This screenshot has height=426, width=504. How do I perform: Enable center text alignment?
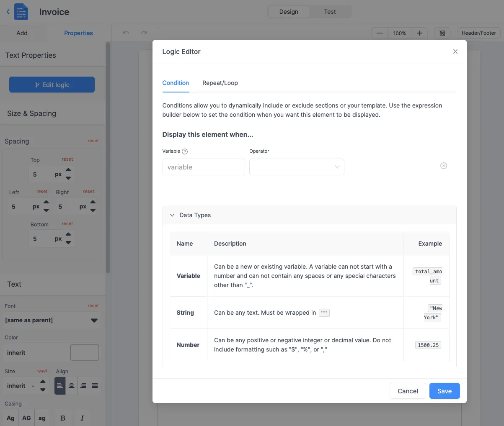(x=72, y=386)
